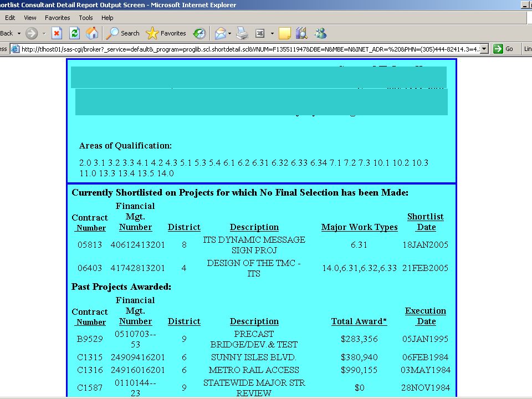532x399 pixels.
Task: Click PRECAST BRIDGE/DEV.& TEST description
Action: 254,339
